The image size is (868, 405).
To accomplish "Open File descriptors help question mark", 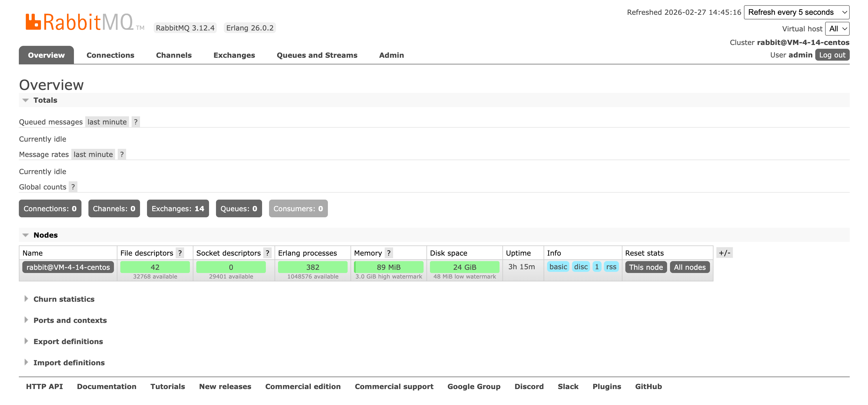I will 180,253.
